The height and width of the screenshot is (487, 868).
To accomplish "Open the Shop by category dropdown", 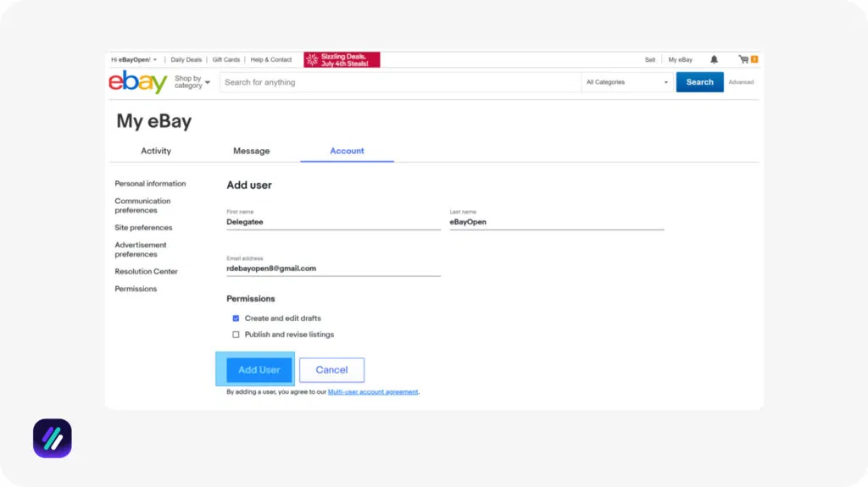I will tap(192, 82).
